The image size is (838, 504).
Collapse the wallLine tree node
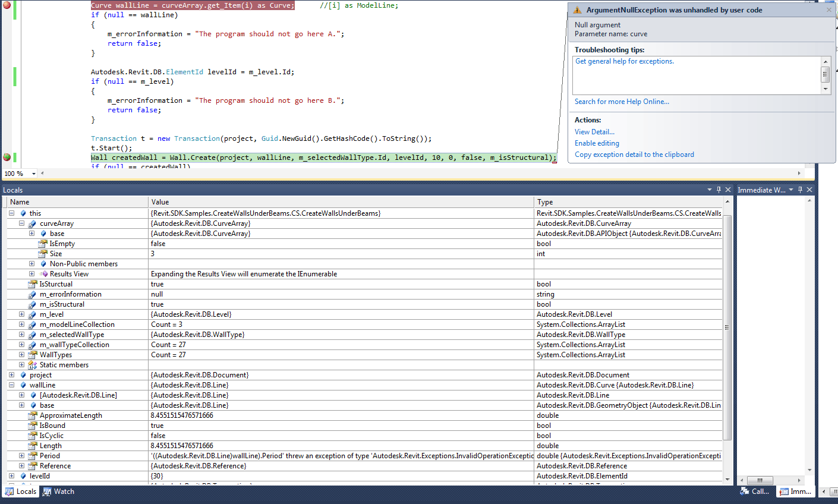click(x=11, y=385)
